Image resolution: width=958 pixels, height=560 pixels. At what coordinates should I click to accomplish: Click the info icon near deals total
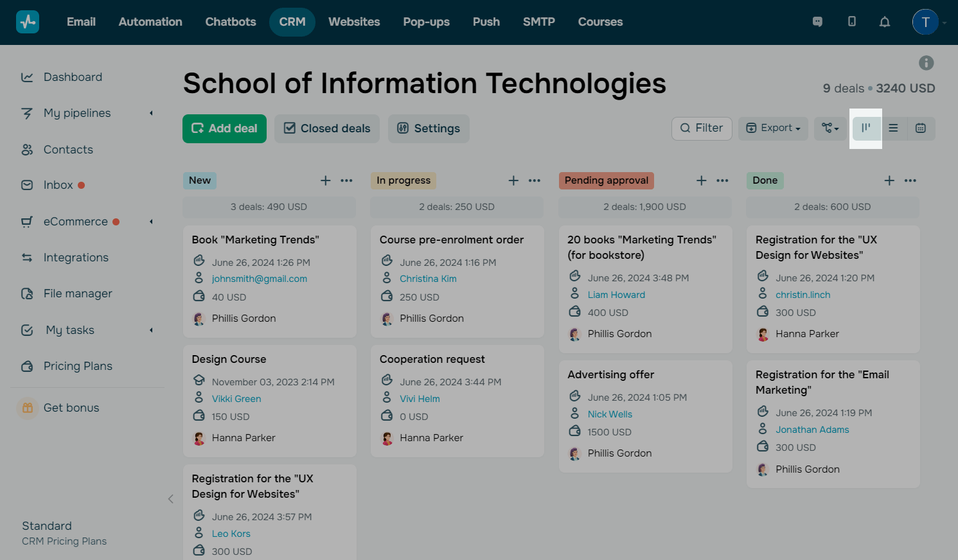tap(926, 63)
